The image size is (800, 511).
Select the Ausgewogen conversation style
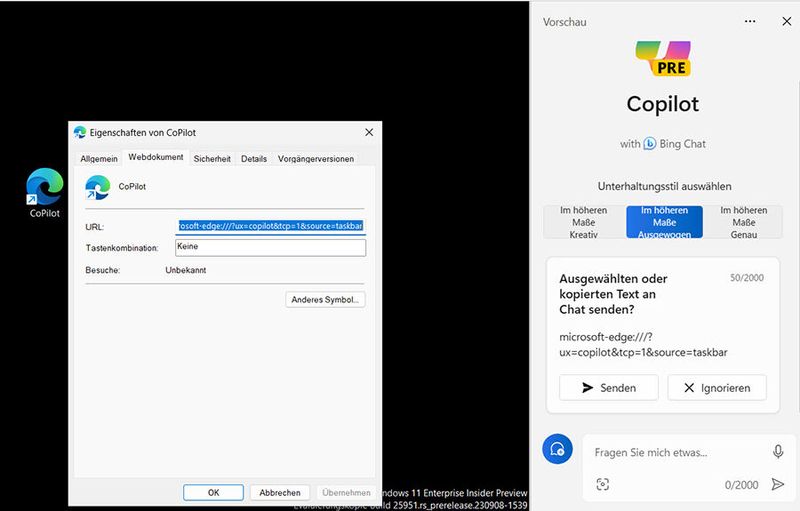[664, 222]
